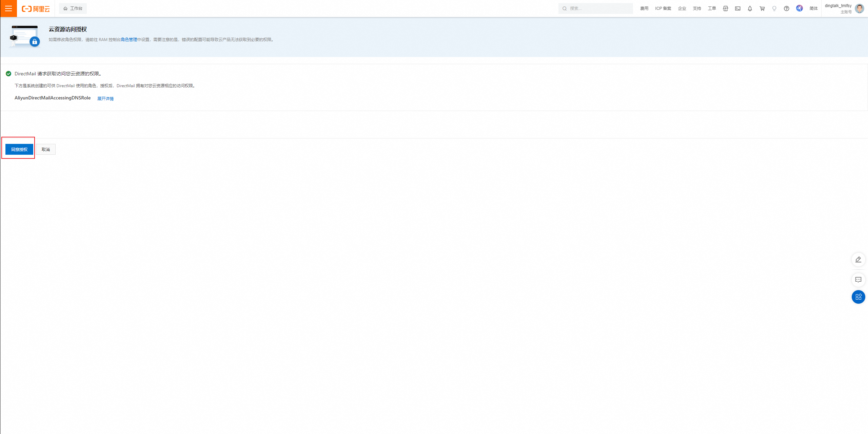Open the colorful AI assistant icon
This screenshot has height=434, width=868.
[x=799, y=8]
